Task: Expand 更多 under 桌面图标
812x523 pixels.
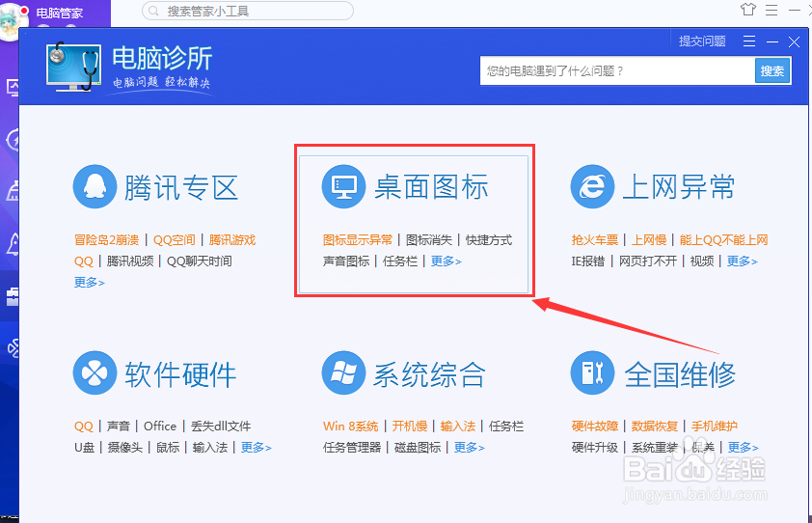Action: point(446,261)
